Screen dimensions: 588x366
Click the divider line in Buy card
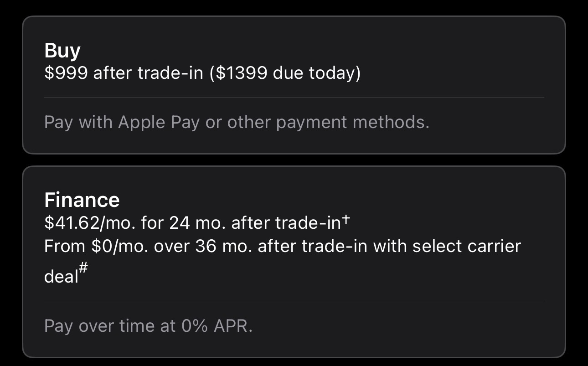[x=294, y=97]
